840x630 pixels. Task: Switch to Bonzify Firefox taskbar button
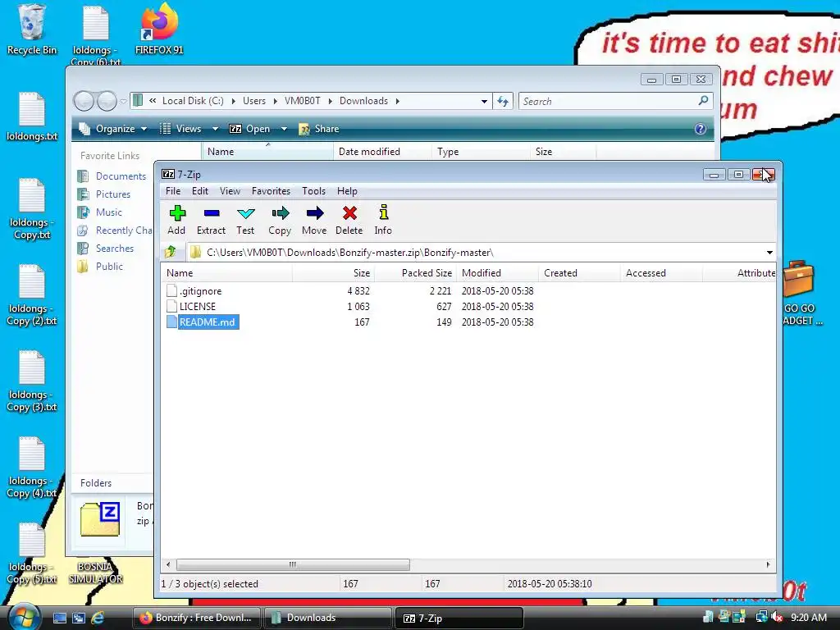coord(196,618)
